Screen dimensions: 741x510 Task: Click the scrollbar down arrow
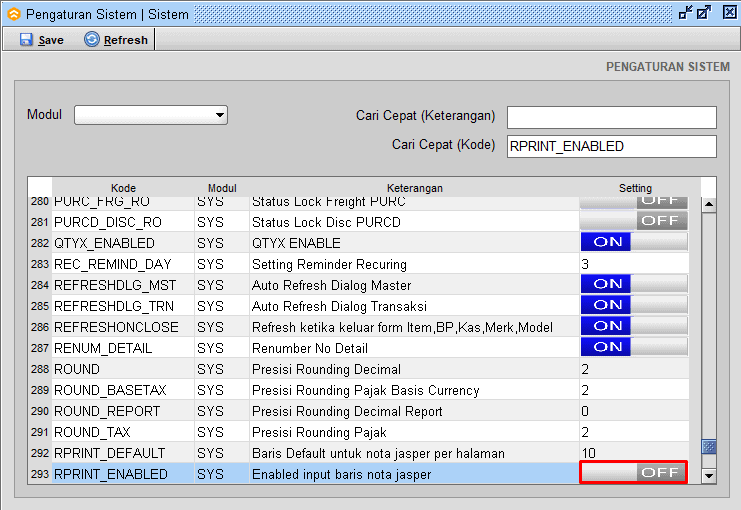tap(708, 475)
